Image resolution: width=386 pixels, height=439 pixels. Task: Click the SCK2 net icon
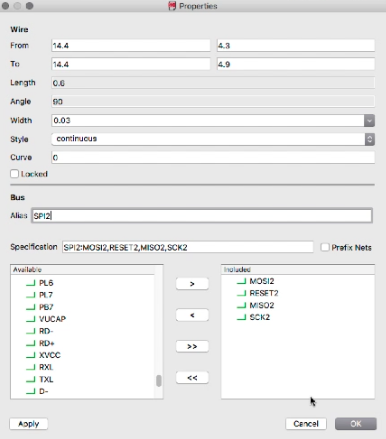coord(242,318)
